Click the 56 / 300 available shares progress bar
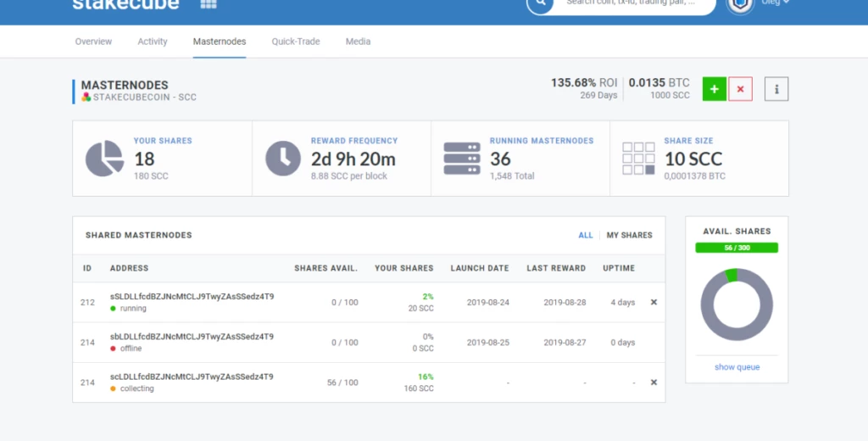868x441 pixels. [737, 248]
